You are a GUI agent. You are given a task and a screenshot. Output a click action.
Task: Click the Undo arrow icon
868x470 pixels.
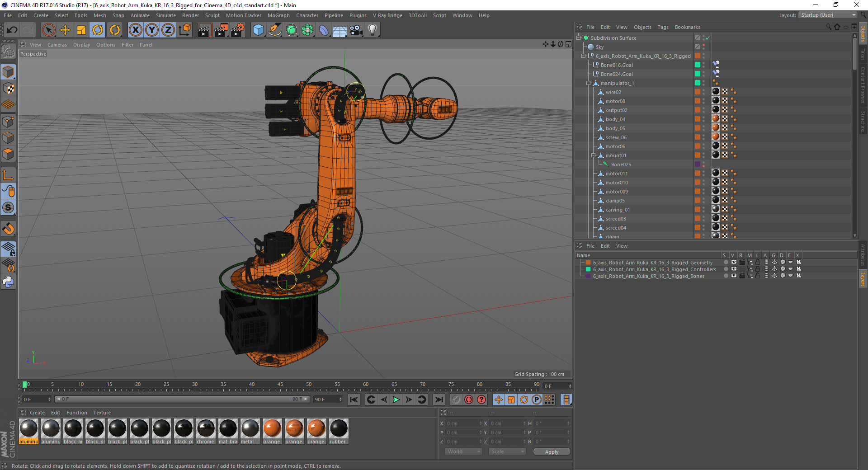(12, 30)
